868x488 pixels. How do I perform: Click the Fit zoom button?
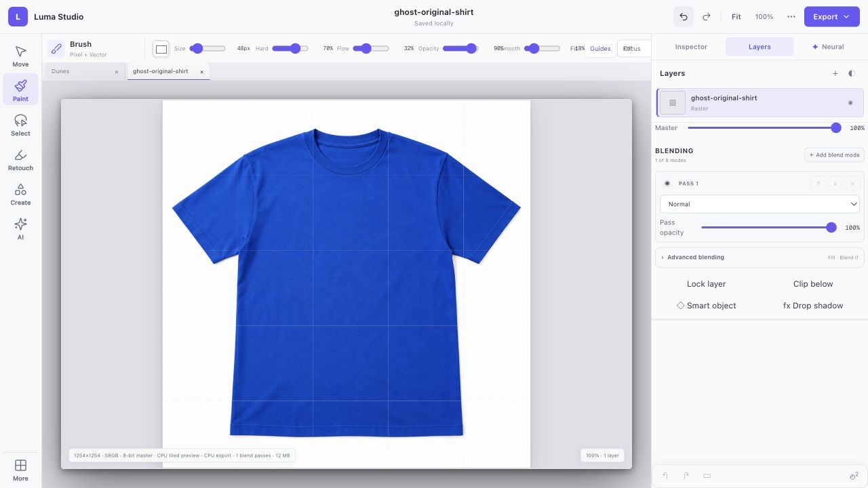click(x=736, y=17)
